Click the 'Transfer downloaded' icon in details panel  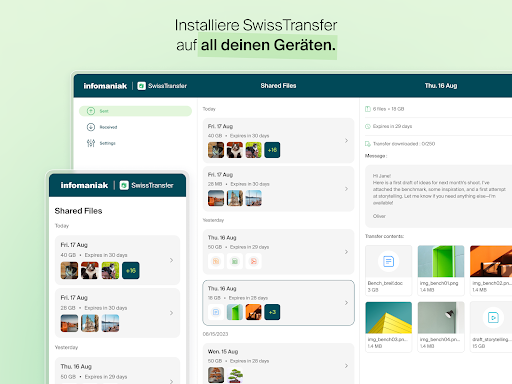point(368,144)
